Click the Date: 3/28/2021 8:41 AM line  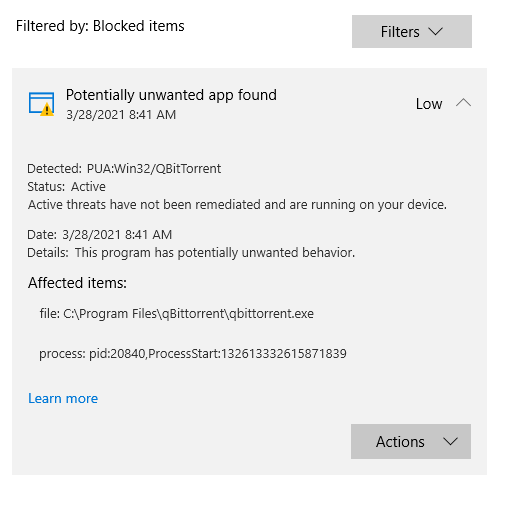coord(99,235)
